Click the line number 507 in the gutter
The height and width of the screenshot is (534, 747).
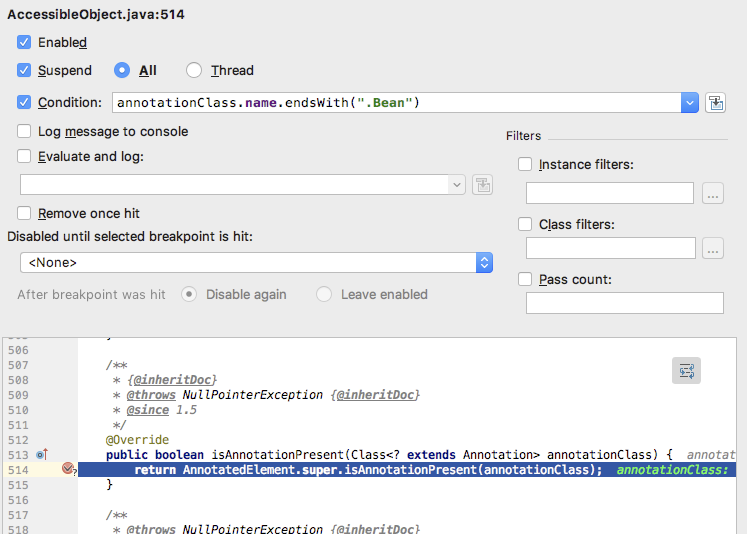[18, 365]
